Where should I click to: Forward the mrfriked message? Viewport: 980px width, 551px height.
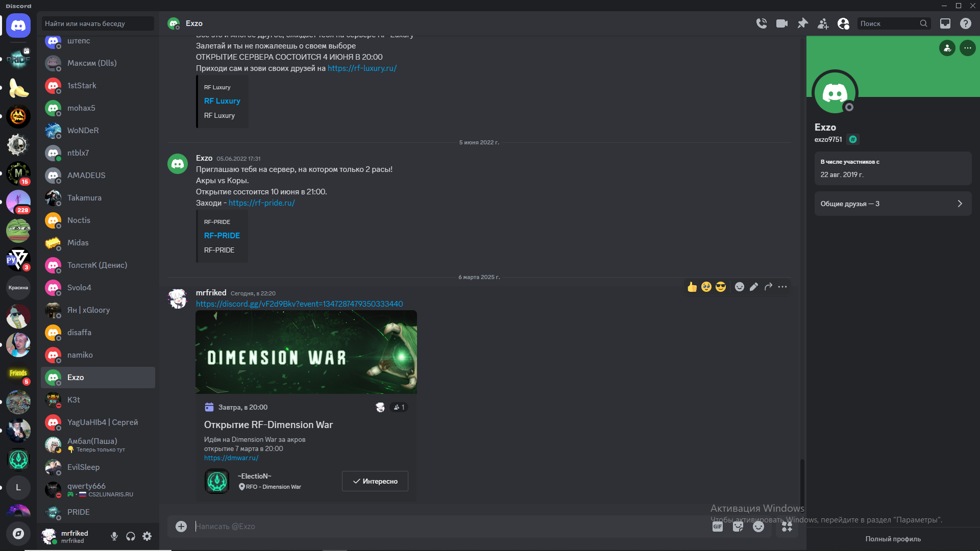pyautogui.click(x=768, y=287)
